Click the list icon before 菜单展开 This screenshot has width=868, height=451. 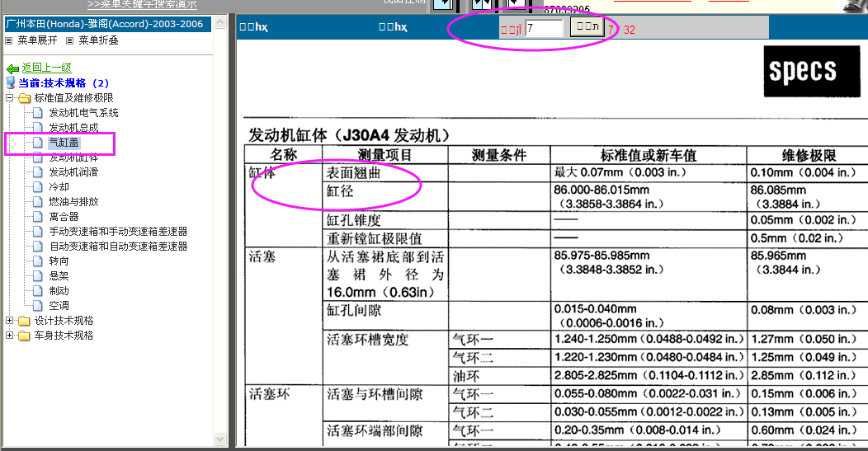[x=9, y=40]
